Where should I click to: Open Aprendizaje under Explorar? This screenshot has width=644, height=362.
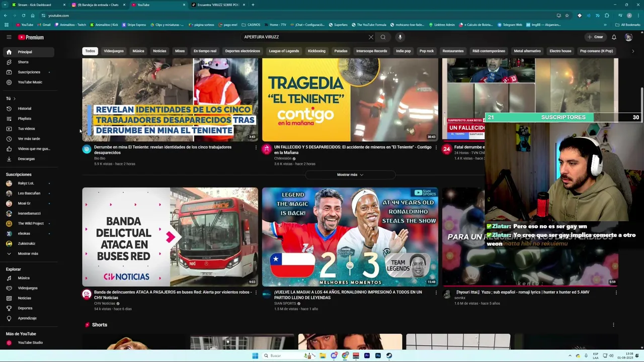coord(28,318)
